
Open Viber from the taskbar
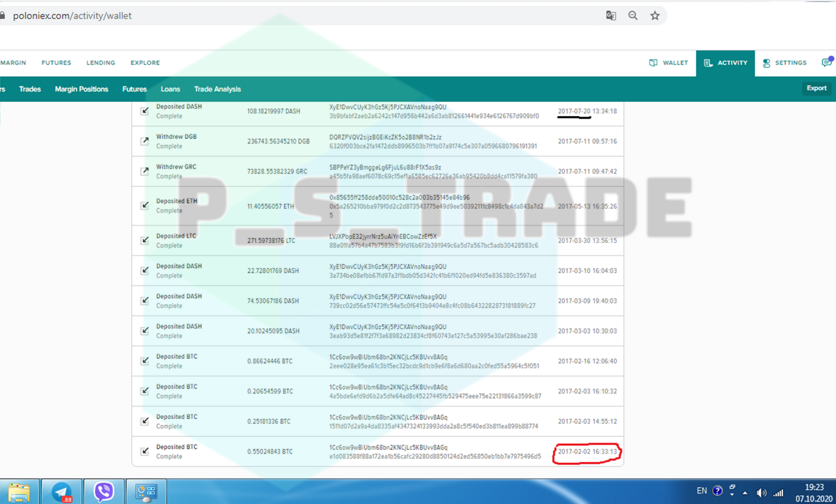pyautogui.click(x=104, y=492)
